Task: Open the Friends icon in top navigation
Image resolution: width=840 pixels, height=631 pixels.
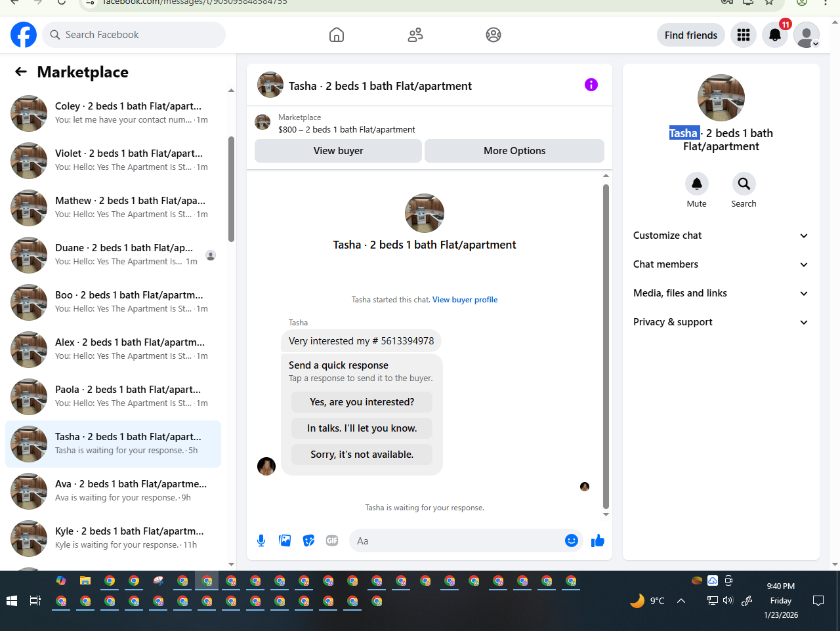Action: point(415,35)
